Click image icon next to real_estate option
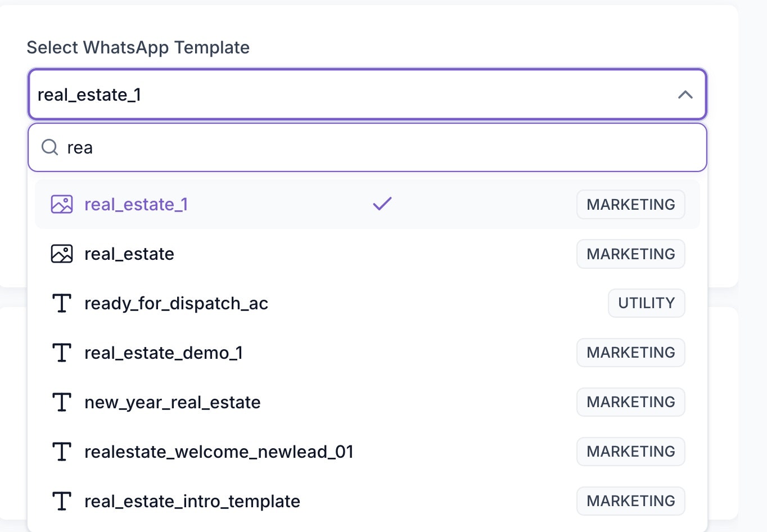767x532 pixels. (62, 254)
